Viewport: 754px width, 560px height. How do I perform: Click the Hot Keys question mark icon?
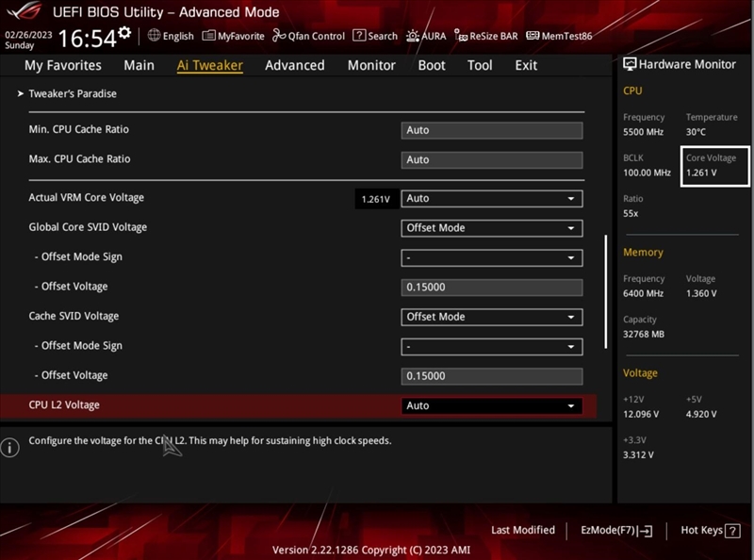[x=732, y=531]
